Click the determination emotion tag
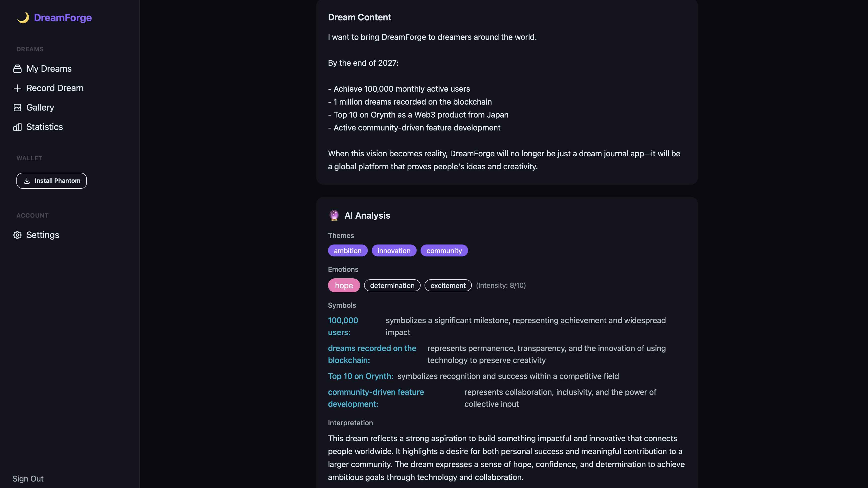This screenshot has height=488, width=868. pos(392,285)
